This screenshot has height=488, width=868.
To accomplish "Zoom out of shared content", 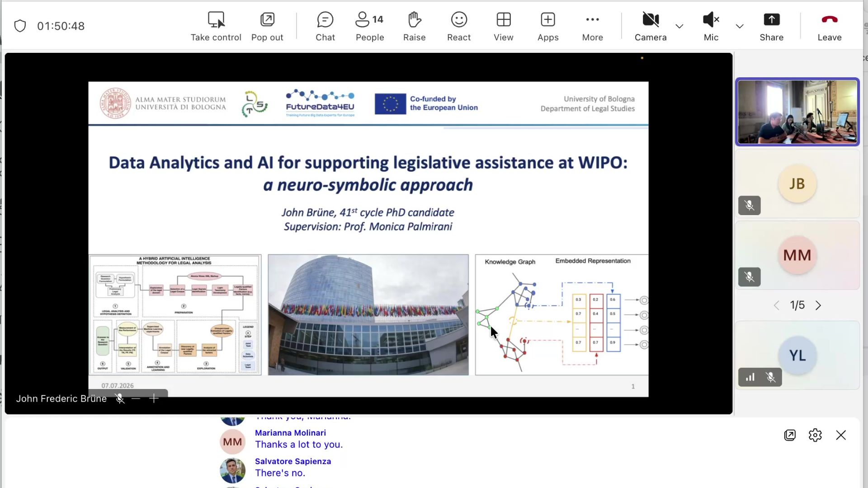I will pyautogui.click(x=136, y=399).
